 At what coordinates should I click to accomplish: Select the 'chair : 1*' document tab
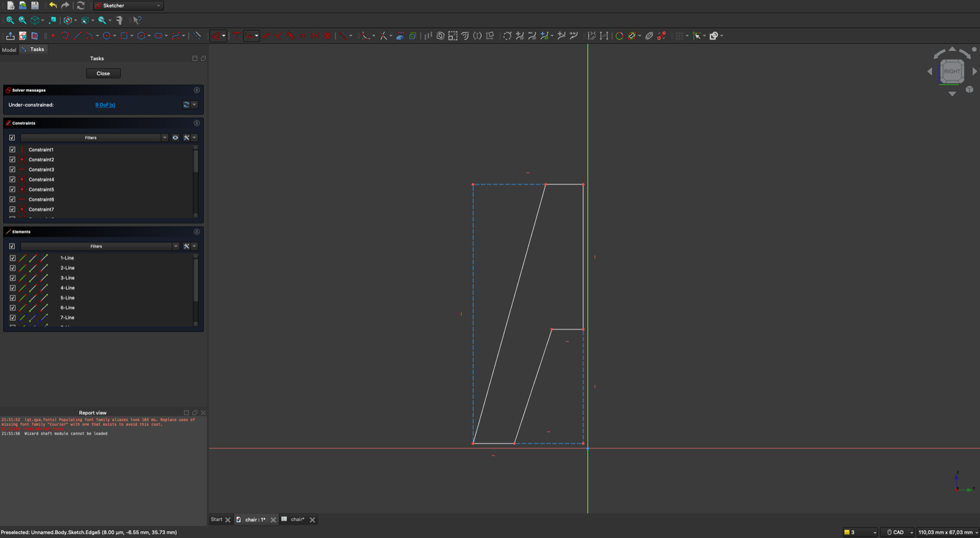click(x=255, y=520)
